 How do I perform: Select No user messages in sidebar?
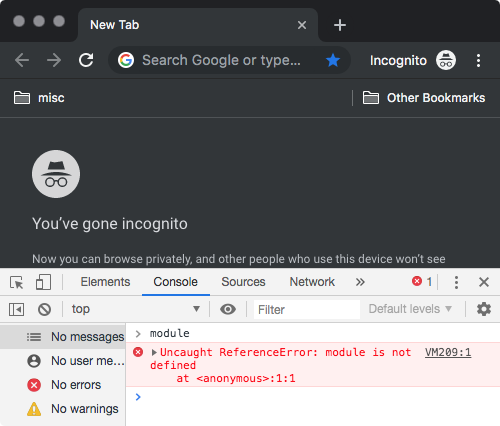[63, 361]
